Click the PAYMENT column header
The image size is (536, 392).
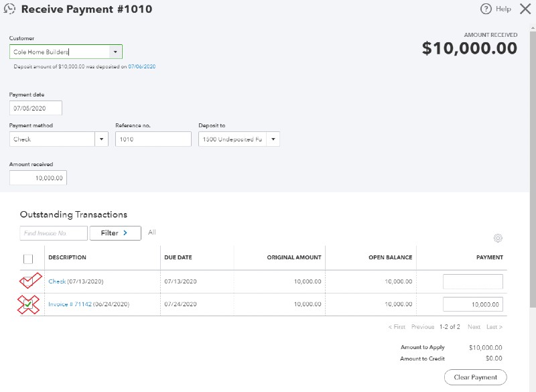[490, 257]
